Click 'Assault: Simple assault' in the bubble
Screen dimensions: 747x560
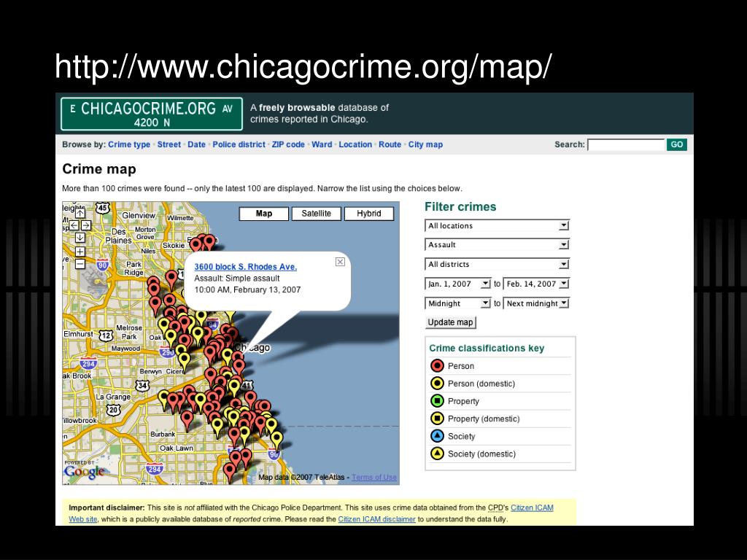point(237,278)
